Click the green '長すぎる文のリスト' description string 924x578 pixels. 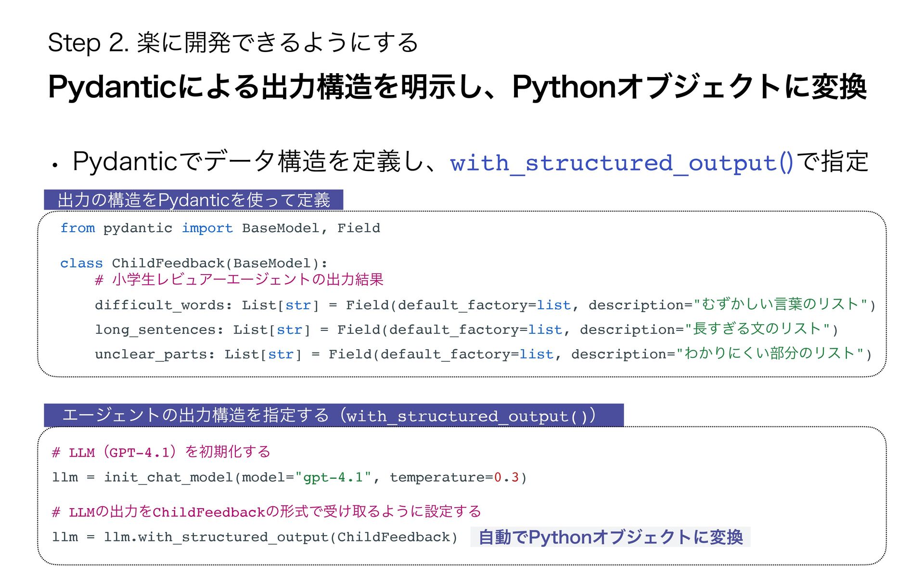click(757, 329)
